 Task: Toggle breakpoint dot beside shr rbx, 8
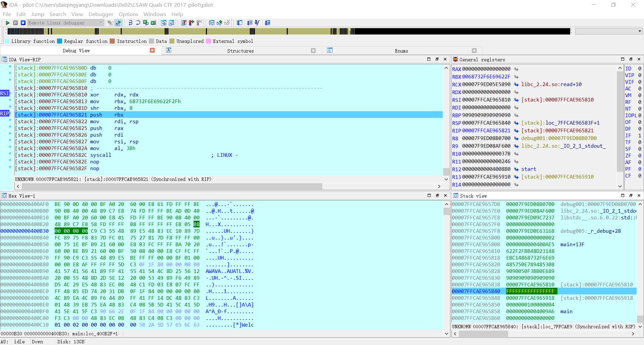(10, 107)
